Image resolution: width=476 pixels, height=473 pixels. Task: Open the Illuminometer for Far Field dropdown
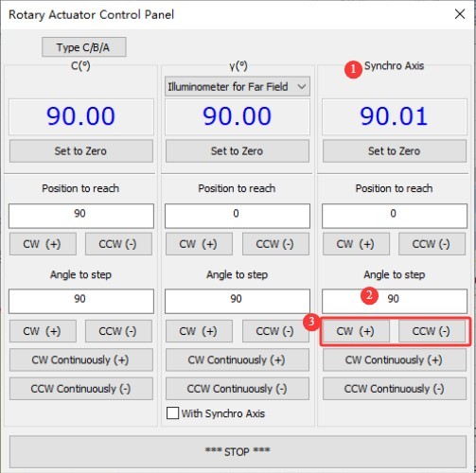click(238, 86)
